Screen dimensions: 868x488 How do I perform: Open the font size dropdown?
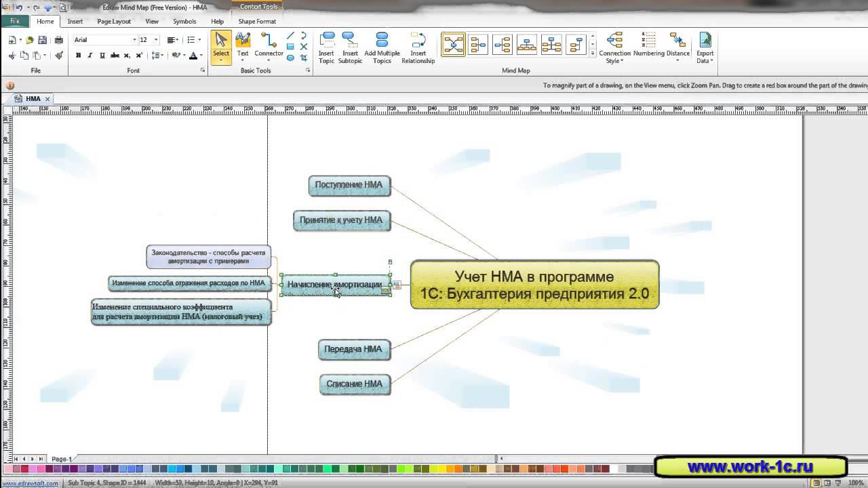coord(156,40)
